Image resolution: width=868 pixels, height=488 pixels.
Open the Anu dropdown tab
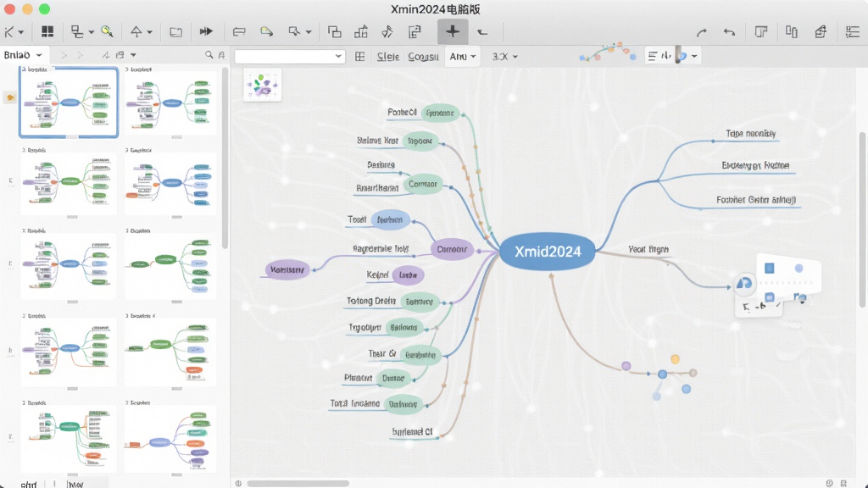tap(462, 57)
